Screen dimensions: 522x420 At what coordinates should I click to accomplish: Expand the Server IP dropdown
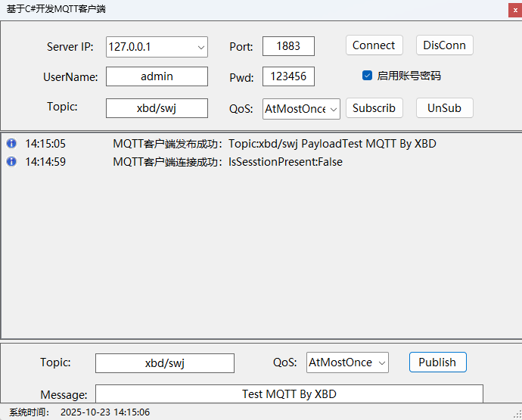click(201, 47)
